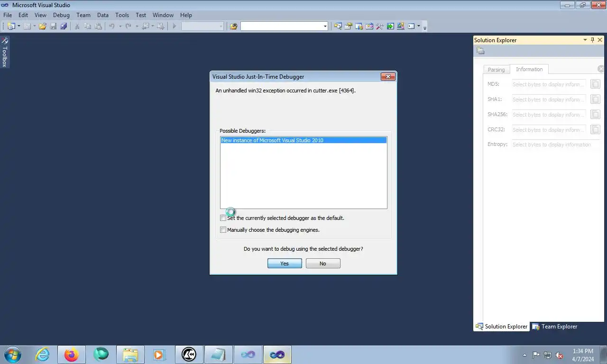
Task: Open the View menu
Action: tap(40, 15)
